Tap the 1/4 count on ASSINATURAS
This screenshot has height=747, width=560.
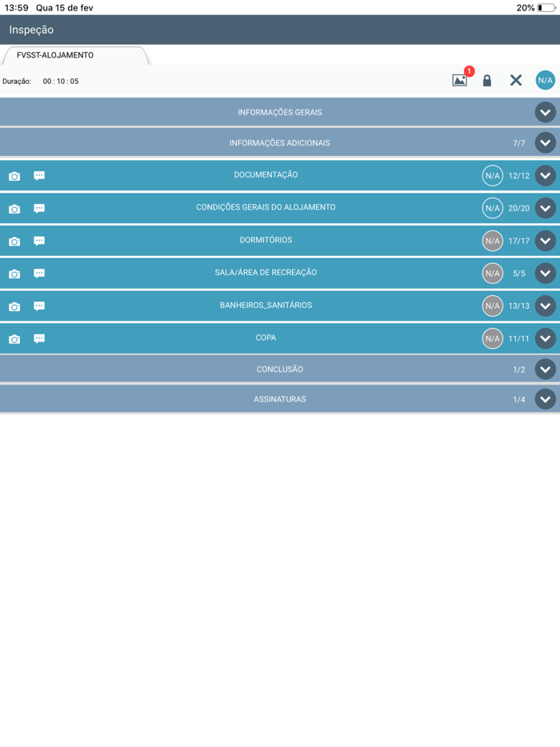(519, 400)
